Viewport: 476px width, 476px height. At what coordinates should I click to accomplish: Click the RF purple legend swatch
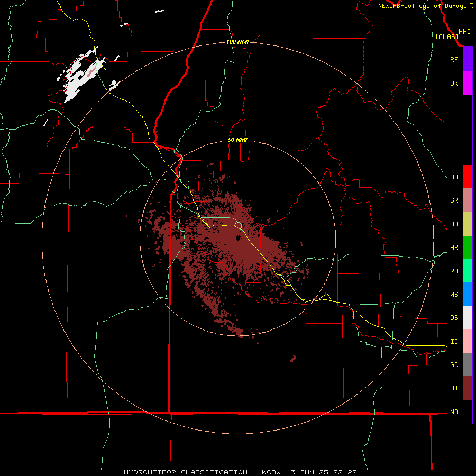pos(467,59)
